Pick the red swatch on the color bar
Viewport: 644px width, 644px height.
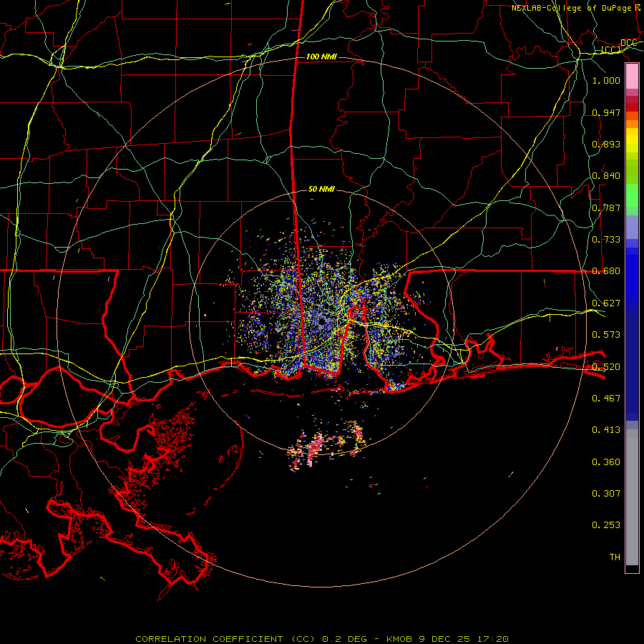(x=632, y=107)
